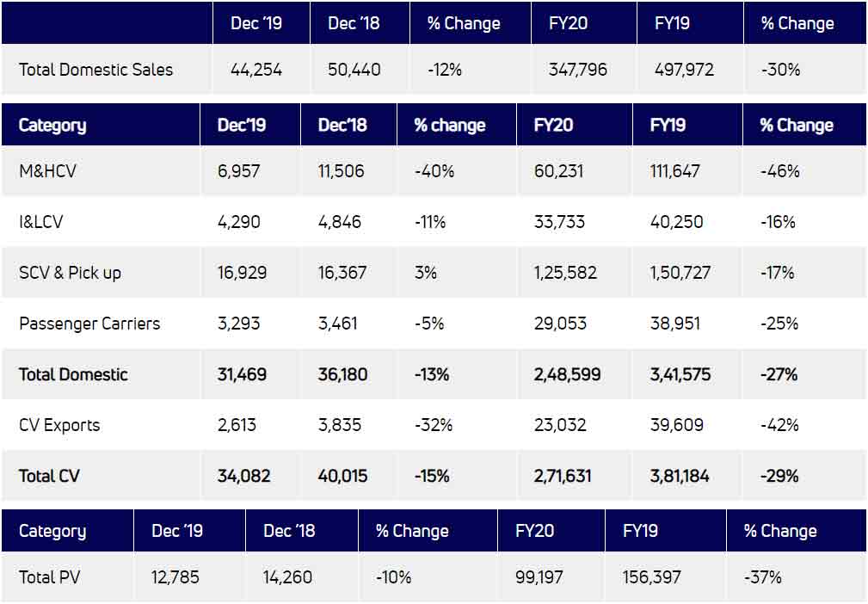868x604 pixels.
Task: Select the -46% change for M&HCV
Action: tap(780, 171)
